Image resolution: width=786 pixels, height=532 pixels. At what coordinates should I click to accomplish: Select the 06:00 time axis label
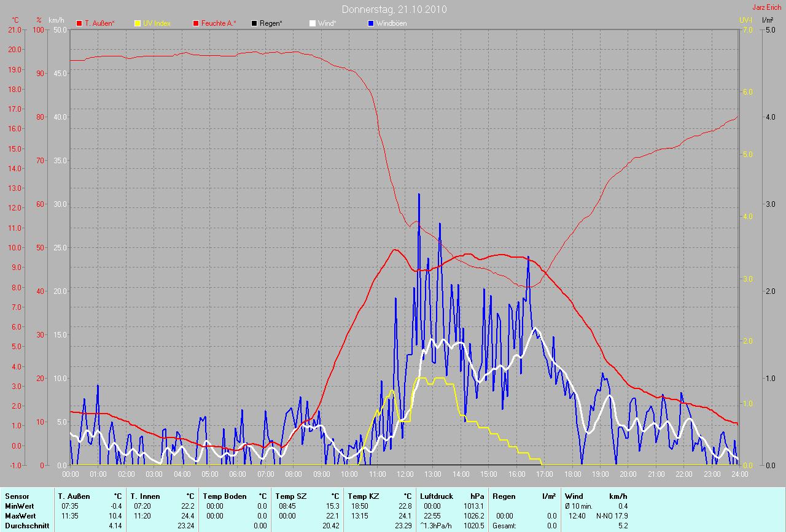[x=238, y=474]
